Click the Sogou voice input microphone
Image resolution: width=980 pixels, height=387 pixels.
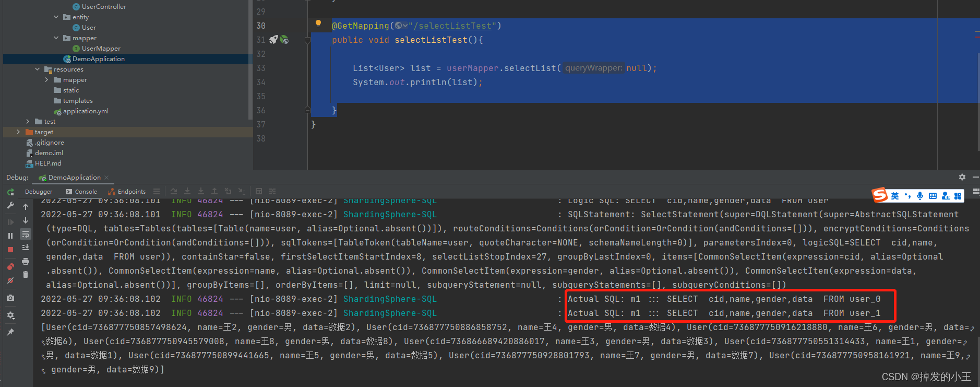click(920, 196)
